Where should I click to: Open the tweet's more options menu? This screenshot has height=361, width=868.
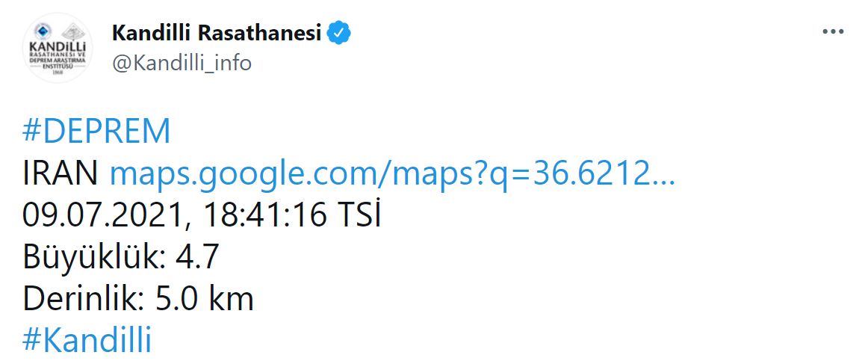click(832, 33)
